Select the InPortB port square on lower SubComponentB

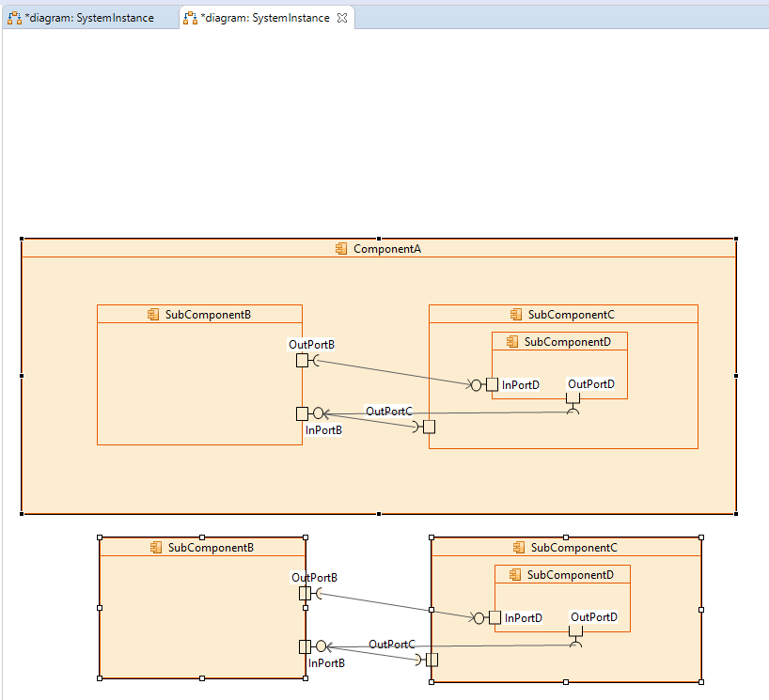tap(305, 646)
